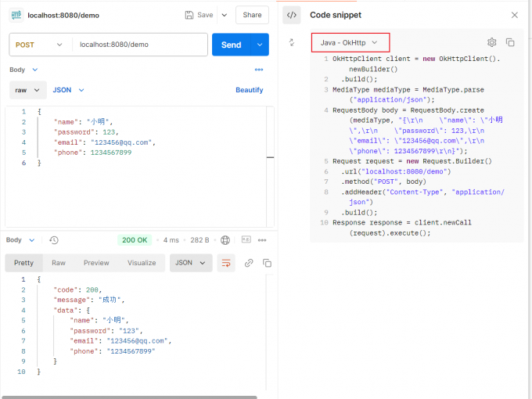Click the "phone": 1234567899 line in request body
The height and width of the screenshot is (399, 532).
point(92,153)
